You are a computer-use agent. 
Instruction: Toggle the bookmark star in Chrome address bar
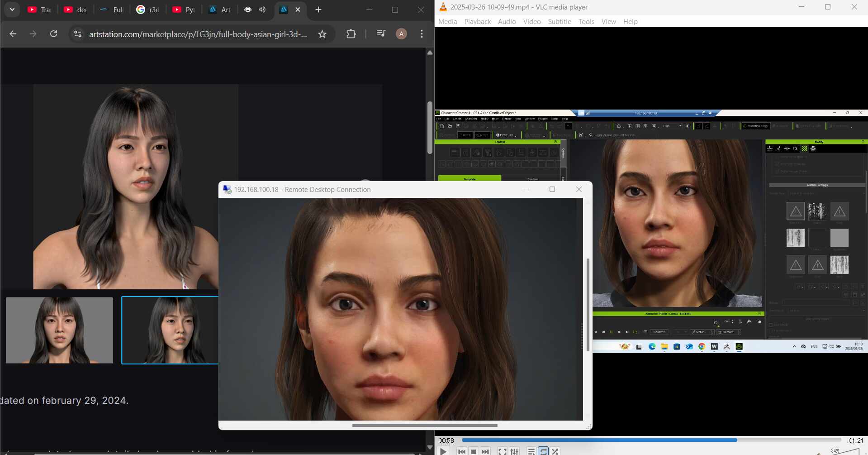pos(322,34)
